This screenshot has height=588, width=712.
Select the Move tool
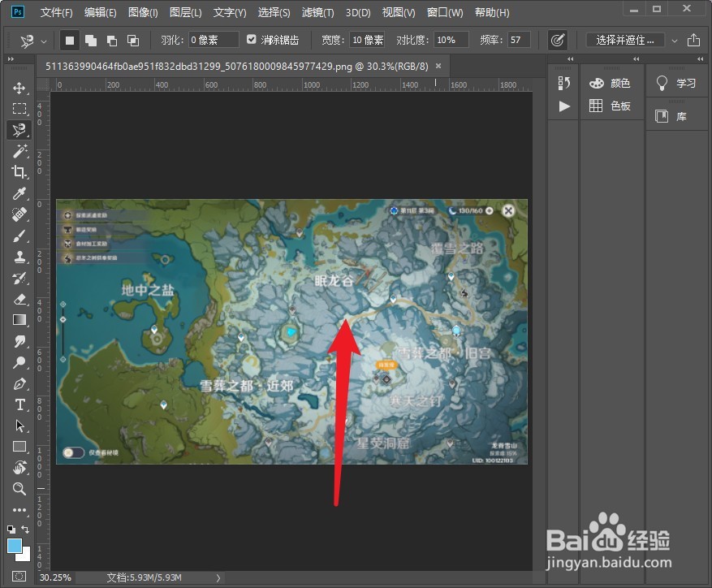coord(19,88)
